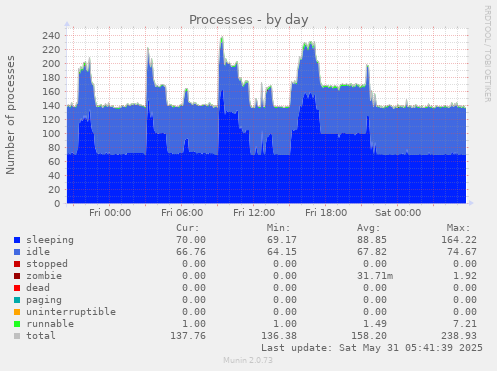The width and height of the screenshot is (497, 371).
Task: Click total minimum value 136.38
Action: click(279, 336)
